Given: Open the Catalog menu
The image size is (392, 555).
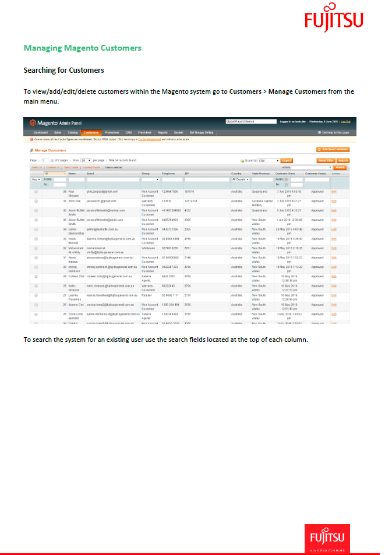Looking at the screenshot, I should 73,133.
